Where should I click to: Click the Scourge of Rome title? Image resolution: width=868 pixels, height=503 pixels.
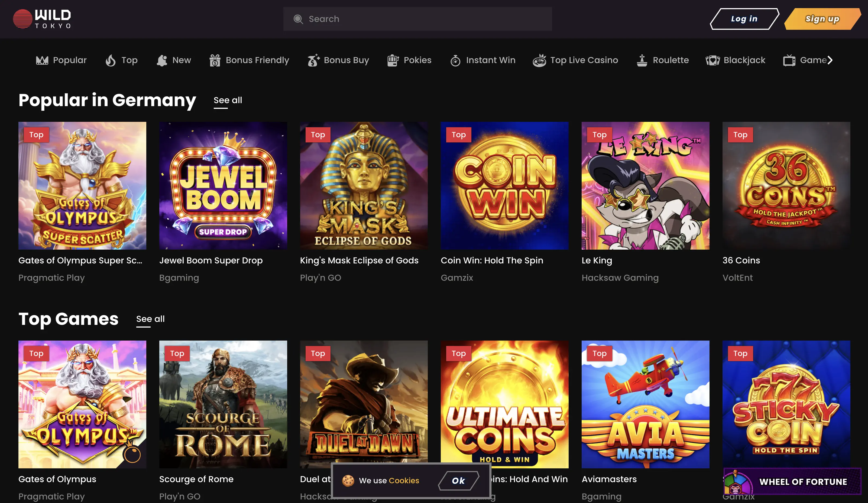coord(196,479)
